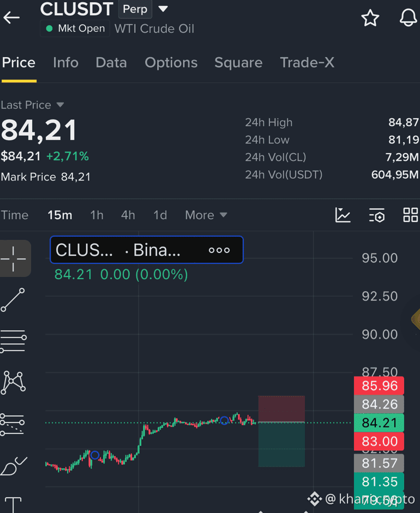The image size is (420, 513).
Task: Open the Trade-X tab
Action: 307,63
